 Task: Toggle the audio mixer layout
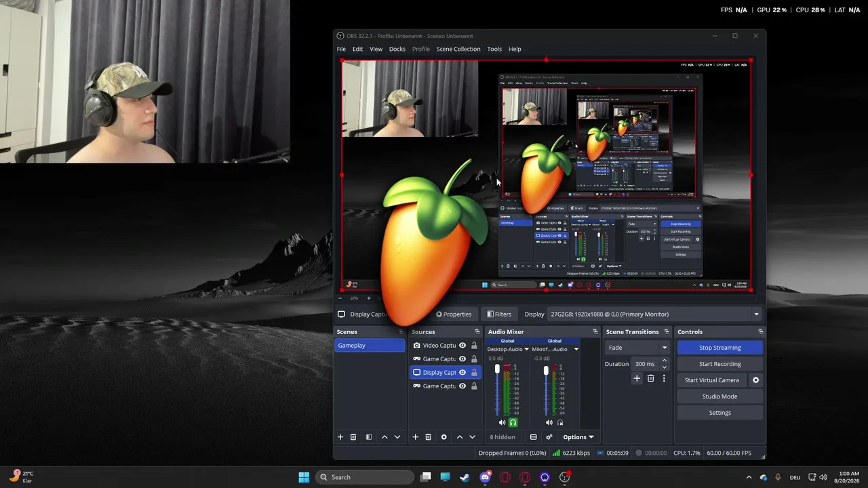click(x=534, y=437)
